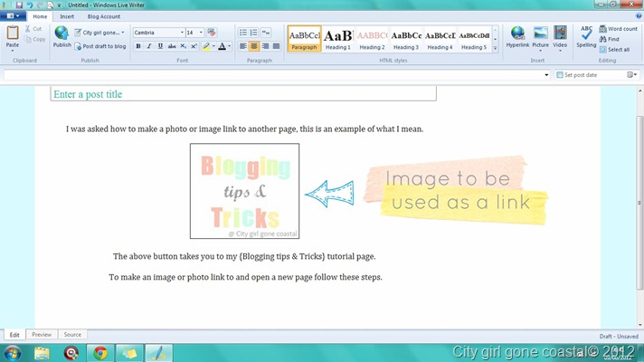This screenshot has height=362, width=644.
Task: Apply the Heading 2 style
Action: tap(372, 39)
